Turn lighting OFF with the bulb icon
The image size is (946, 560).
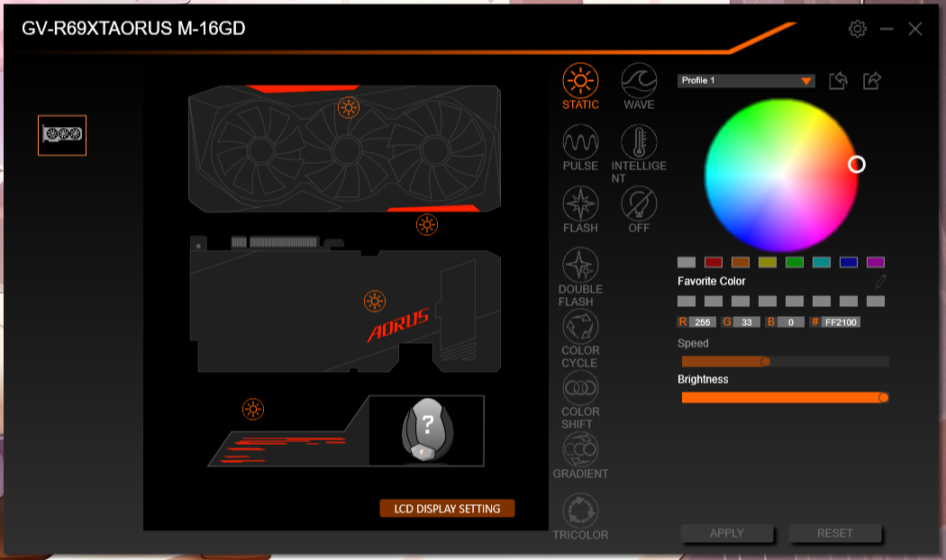(x=639, y=210)
